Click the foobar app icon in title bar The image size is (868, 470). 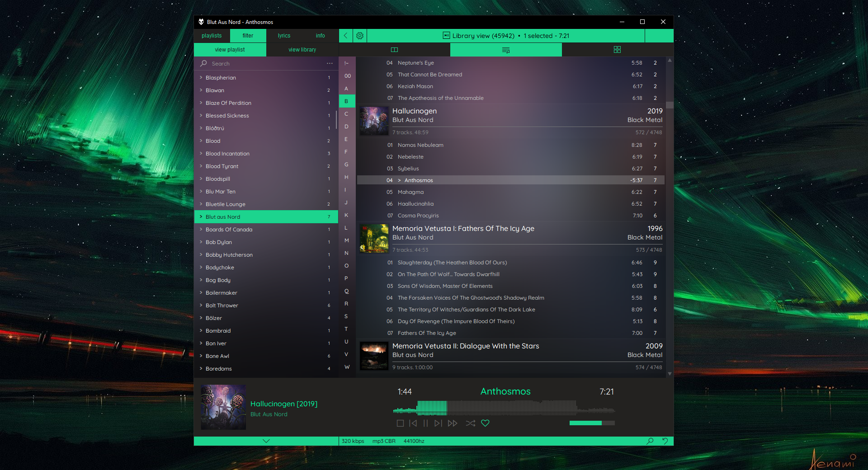(x=201, y=22)
